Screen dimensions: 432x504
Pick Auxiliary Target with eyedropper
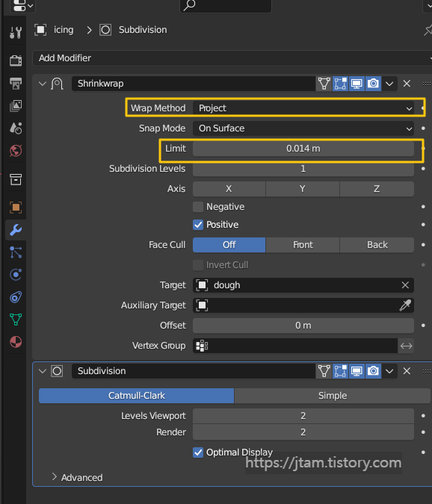[x=405, y=305]
